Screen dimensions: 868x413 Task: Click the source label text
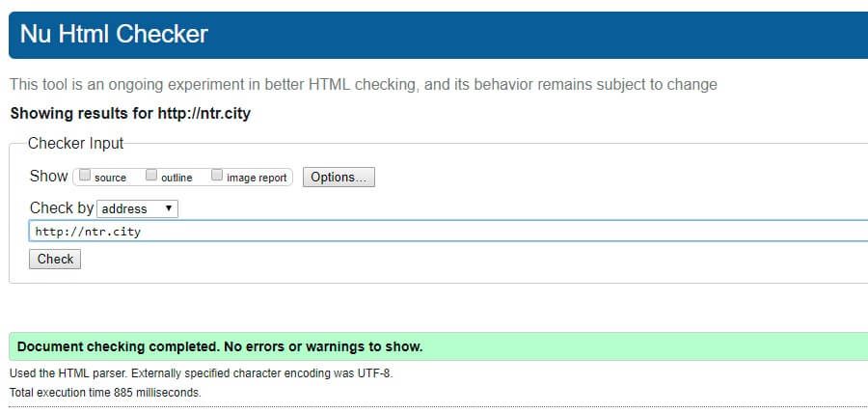pyautogui.click(x=110, y=178)
